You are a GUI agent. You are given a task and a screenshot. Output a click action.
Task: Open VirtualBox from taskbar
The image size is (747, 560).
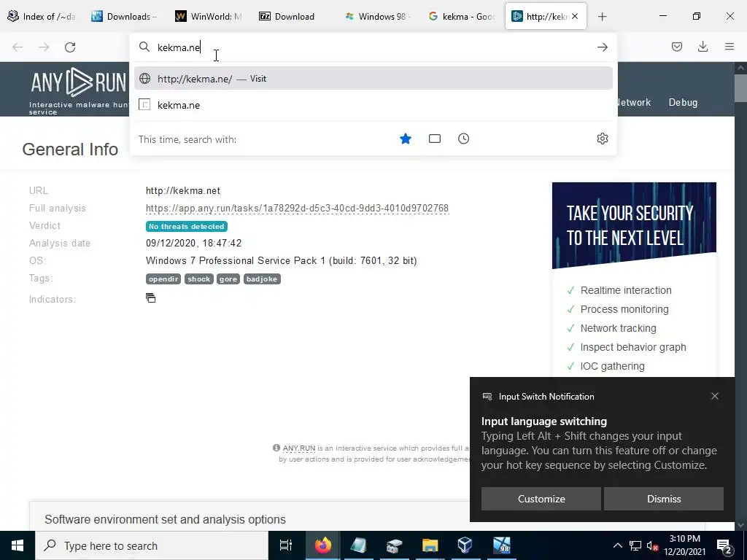tap(465, 545)
